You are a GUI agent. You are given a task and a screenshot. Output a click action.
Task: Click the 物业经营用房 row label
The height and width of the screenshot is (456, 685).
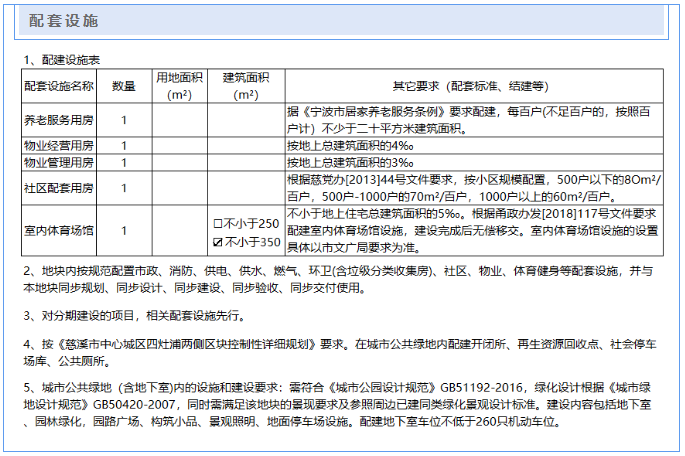[x=58, y=146]
